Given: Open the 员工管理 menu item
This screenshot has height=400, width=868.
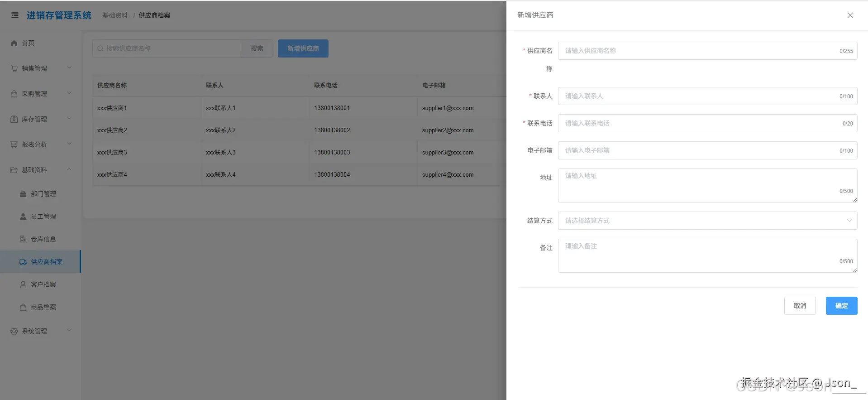Looking at the screenshot, I should coord(41,217).
